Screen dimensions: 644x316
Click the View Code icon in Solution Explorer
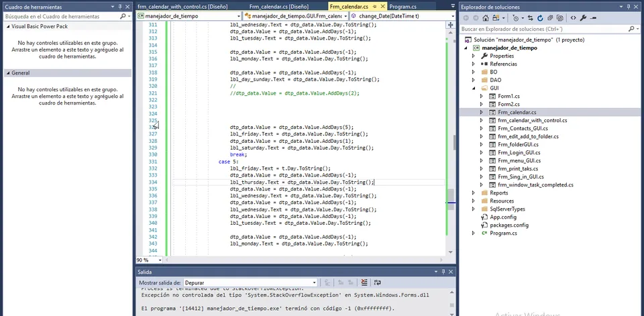(x=574, y=18)
